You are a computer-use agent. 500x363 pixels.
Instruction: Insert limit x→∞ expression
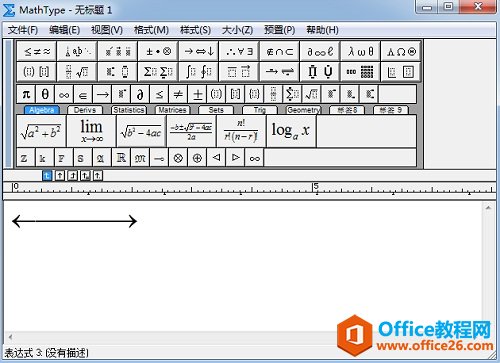pyautogui.click(x=91, y=131)
